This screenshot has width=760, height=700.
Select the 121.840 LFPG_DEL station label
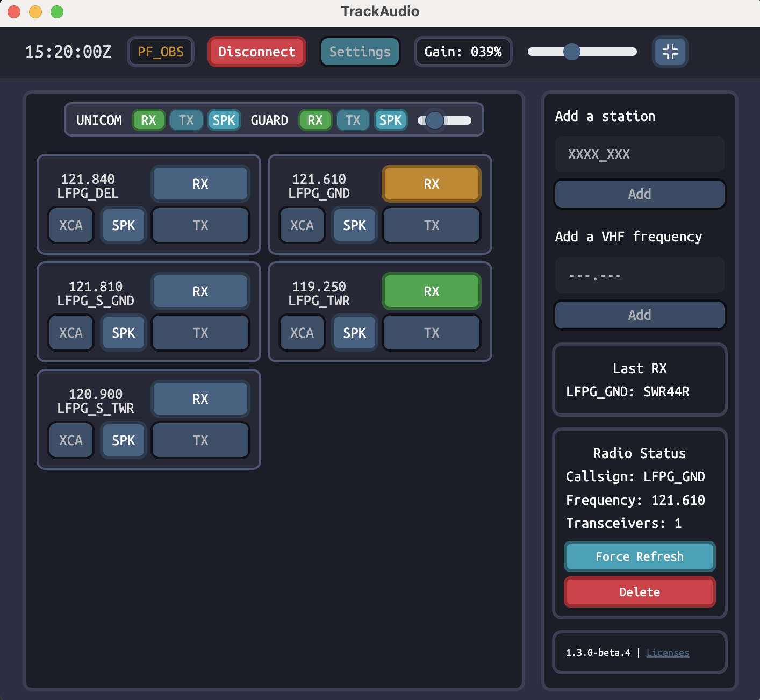(88, 186)
